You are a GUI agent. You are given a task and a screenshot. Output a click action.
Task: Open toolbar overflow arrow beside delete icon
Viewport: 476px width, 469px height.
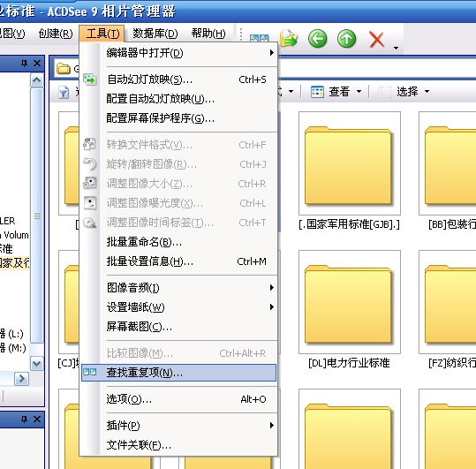click(396, 48)
